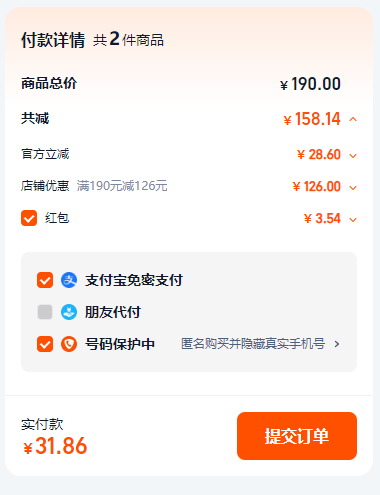Select the 支付宝免密支付 label
Image resolution: width=380 pixels, height=495 pixels.
click(x=134, y=280)
